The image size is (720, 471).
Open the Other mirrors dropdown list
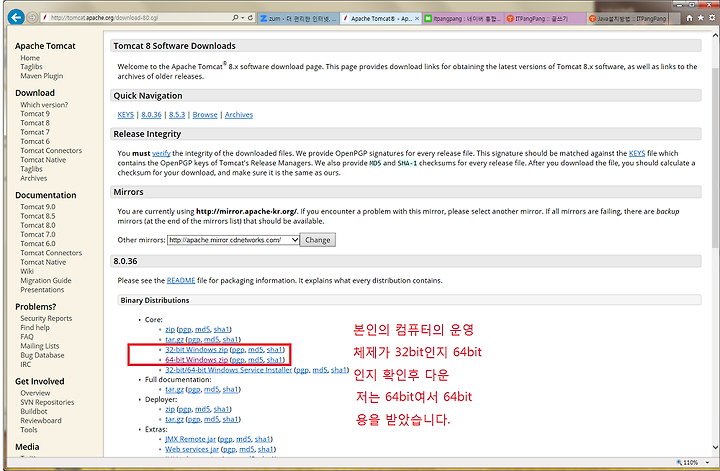pos(233,240)
